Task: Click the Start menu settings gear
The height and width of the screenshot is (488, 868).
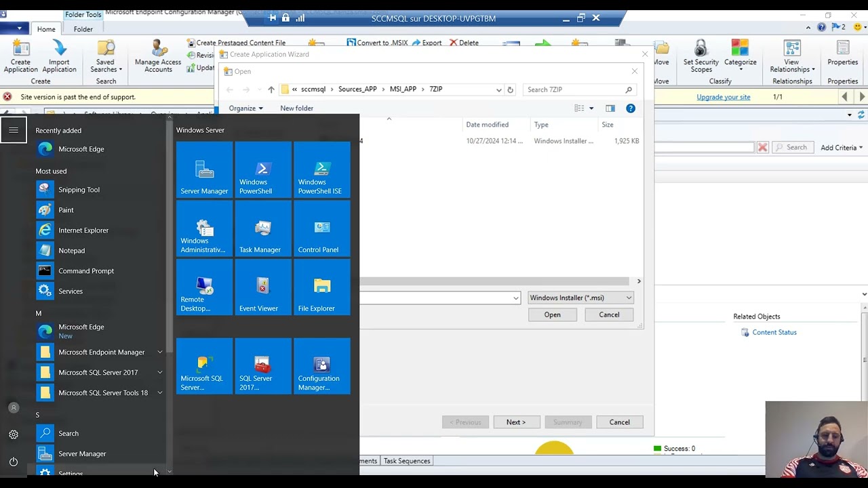Action: click(14, 434)
